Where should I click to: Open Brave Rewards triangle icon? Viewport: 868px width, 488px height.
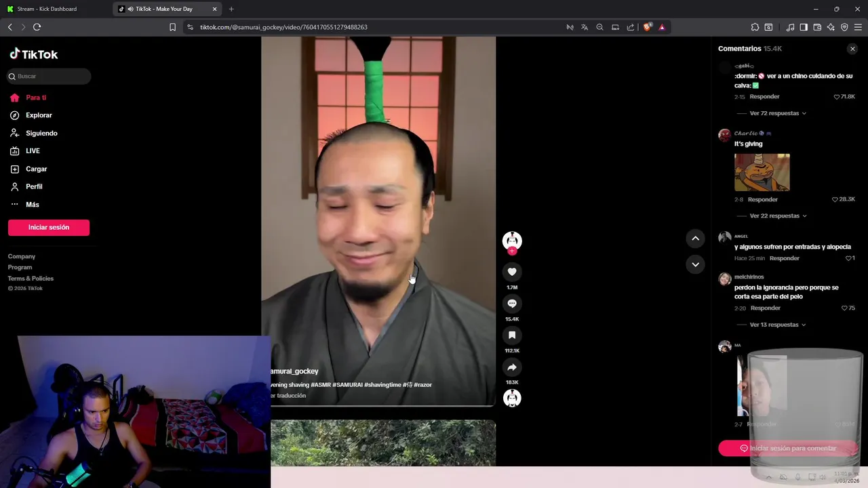point(662,27)
